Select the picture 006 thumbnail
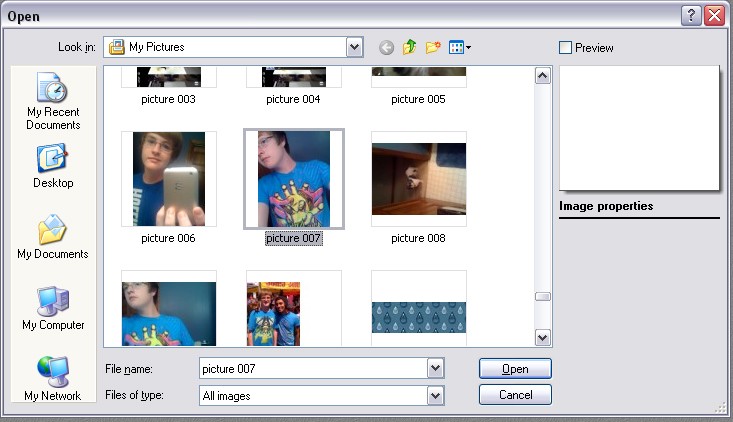733x422 pixels. [169, 179]
